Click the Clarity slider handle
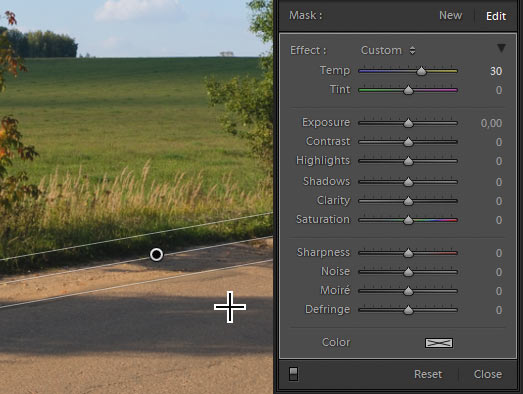The image size is (523, 394). pos(408,201)
